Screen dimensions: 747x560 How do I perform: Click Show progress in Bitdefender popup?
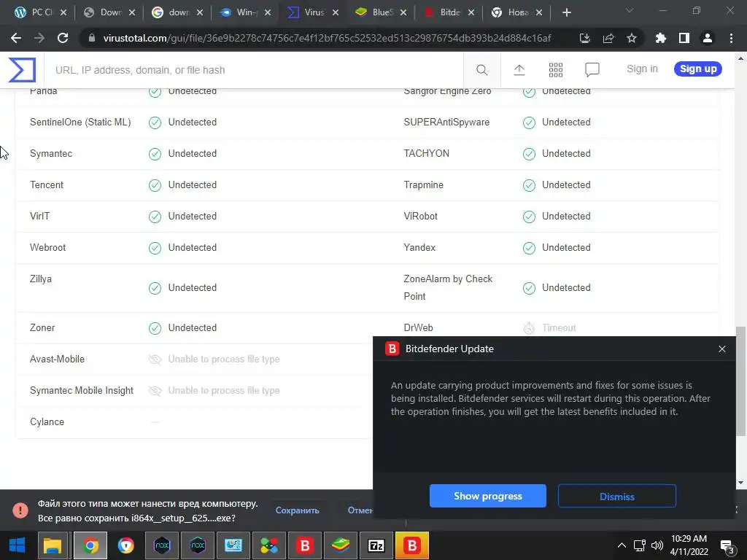pyautogui.click(x=488, y=496)
